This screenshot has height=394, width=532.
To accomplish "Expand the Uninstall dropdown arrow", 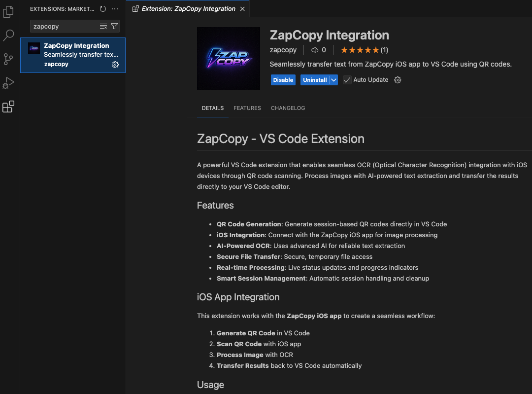I will coord(334,80).
